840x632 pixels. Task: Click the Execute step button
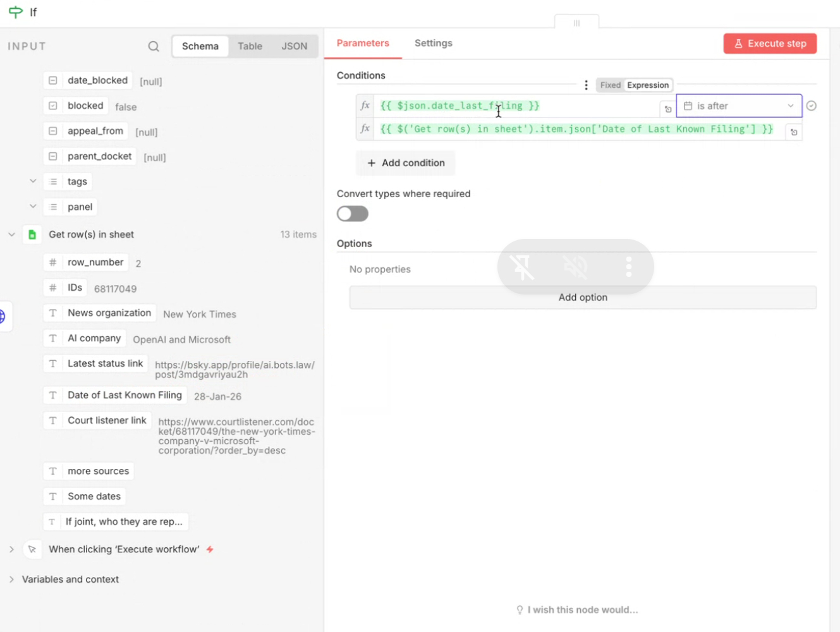(770, 44)
